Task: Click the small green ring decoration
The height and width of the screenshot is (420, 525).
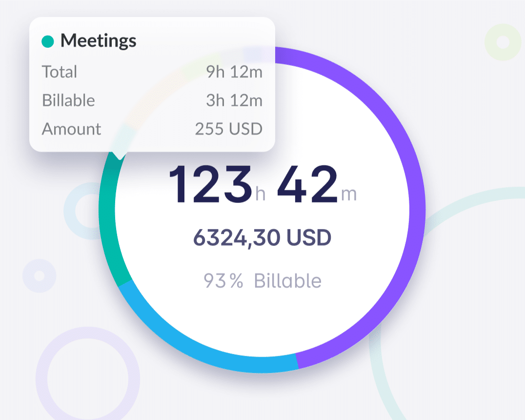Action: coord(503,42)
